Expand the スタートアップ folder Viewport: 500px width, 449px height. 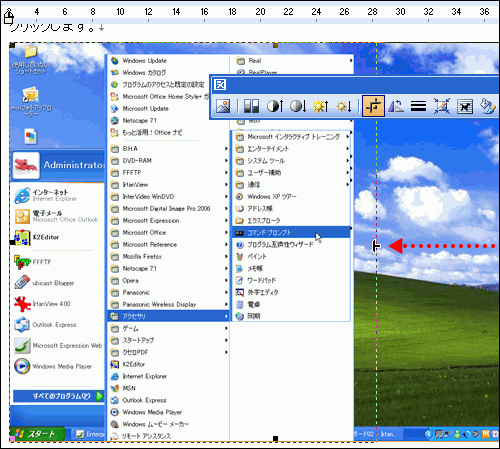(x=169, y=341)
